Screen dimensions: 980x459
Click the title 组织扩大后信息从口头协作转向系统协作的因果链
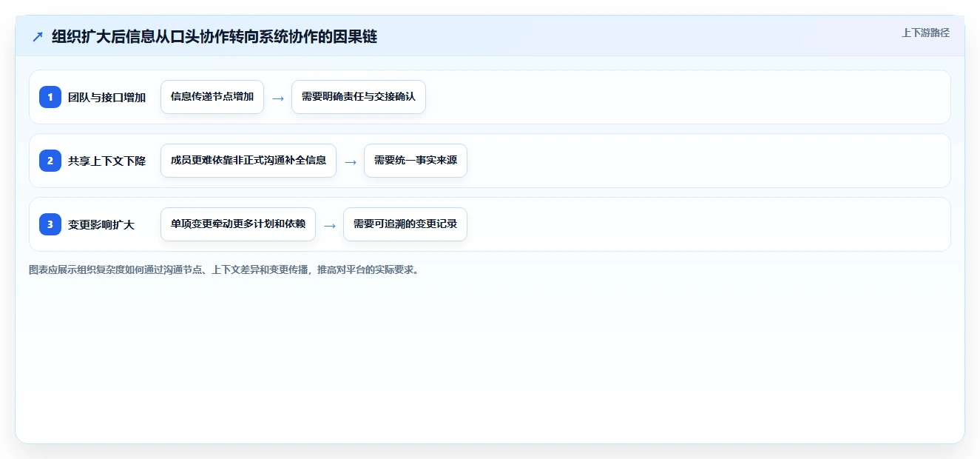(214, 36)
